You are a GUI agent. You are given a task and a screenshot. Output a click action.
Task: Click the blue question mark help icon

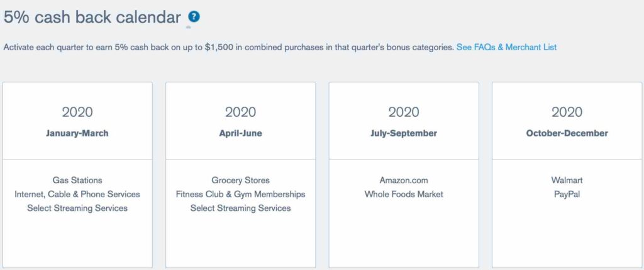point(194,17)
